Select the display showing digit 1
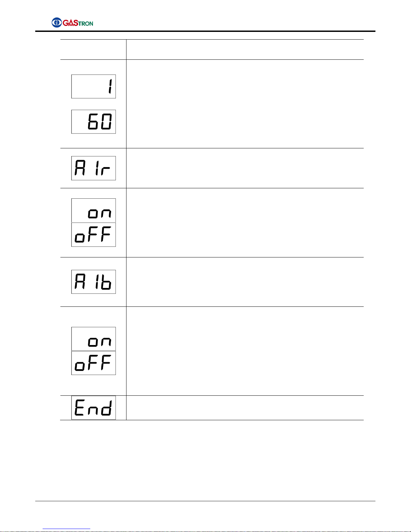Viewport: 411px width, 532px height. point(94,86)
